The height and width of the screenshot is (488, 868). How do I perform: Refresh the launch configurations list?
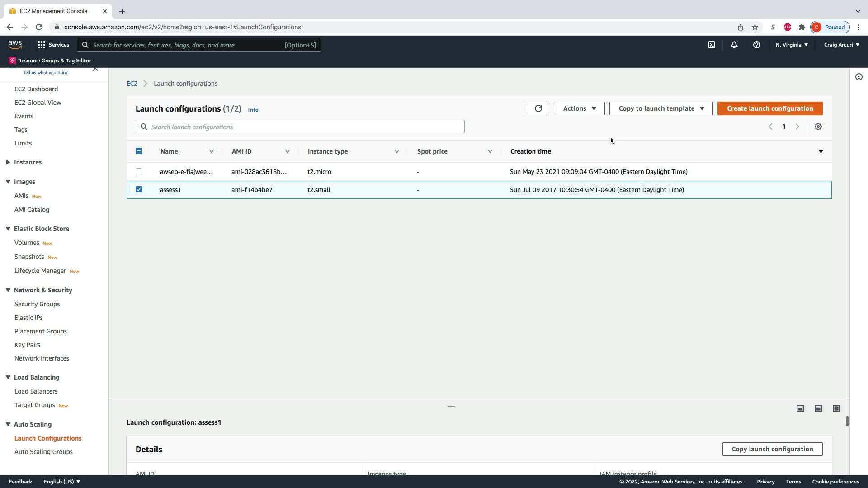538,108
